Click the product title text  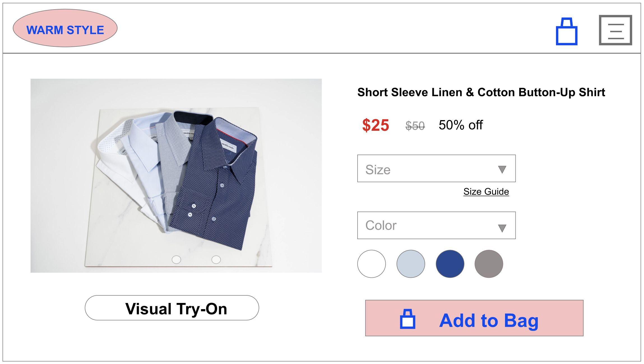[481, 92]
